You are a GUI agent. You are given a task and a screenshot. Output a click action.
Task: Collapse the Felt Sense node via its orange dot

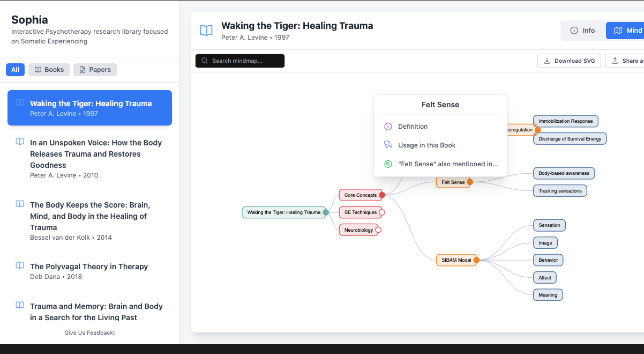point(470,182)
